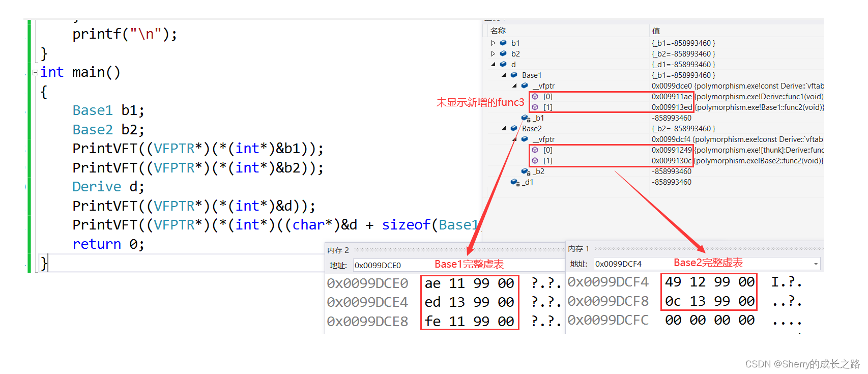Click memory bytes '00 00 00 00'
The image size is (868, 374).
coord(710,320)
